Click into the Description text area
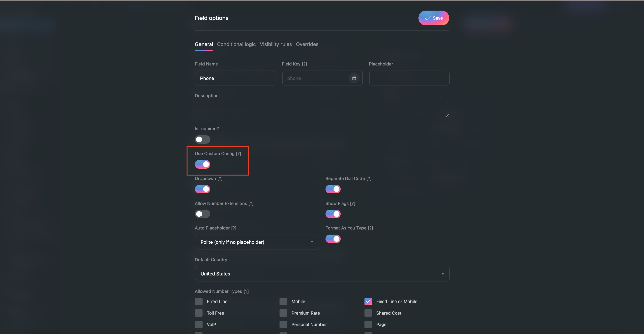This screenshot has height=334, width=644. pos(322,110)
